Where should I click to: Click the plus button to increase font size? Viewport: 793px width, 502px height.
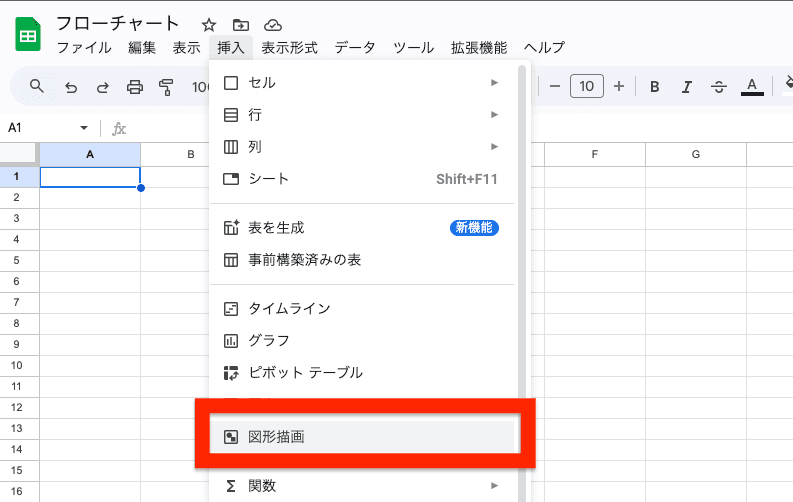pyautogui.click(x=619, y=87)
